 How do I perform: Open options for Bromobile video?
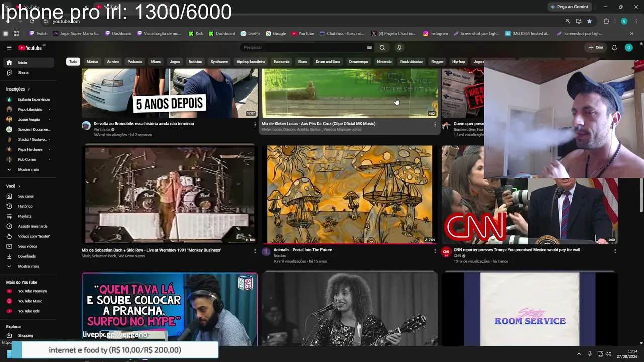(x=255, y=124)
